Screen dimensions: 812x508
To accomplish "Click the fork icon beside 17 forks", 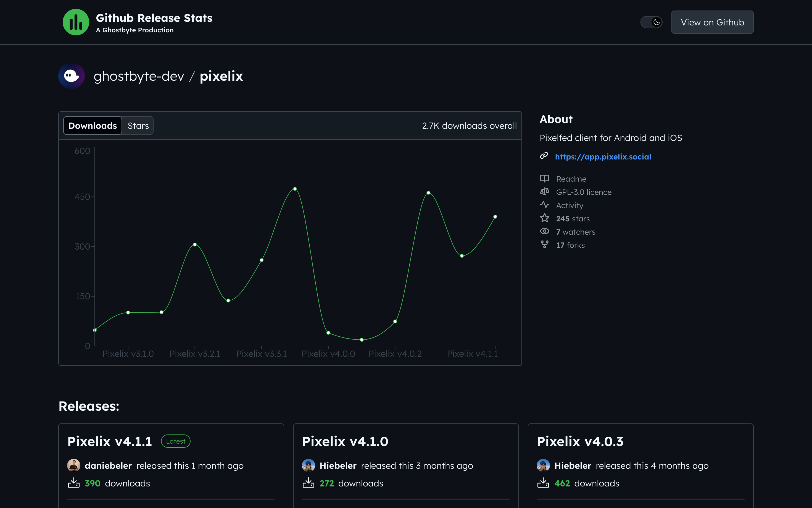I will 544,245.
